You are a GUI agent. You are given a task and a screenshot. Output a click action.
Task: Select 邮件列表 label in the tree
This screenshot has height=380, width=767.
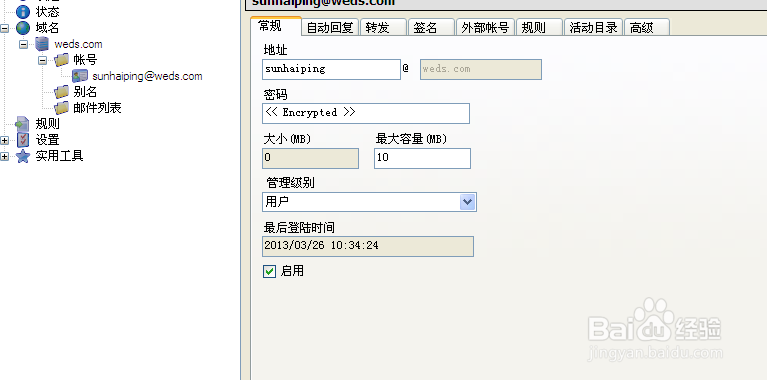97,108
